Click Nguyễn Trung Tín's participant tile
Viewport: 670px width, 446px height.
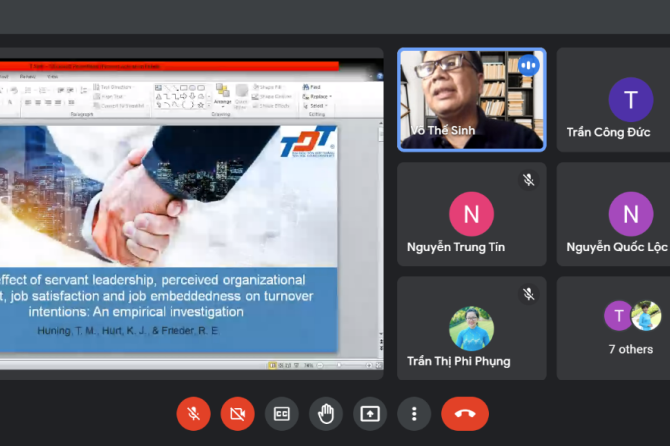471,213
